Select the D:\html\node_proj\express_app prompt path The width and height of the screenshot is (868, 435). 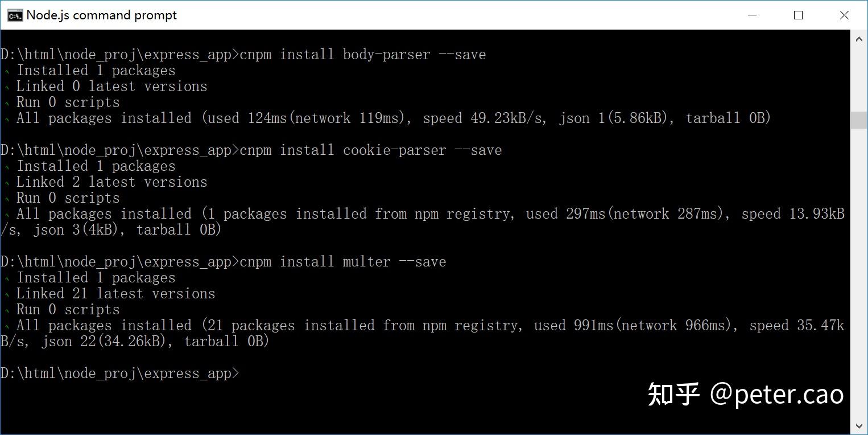(114, 373)
